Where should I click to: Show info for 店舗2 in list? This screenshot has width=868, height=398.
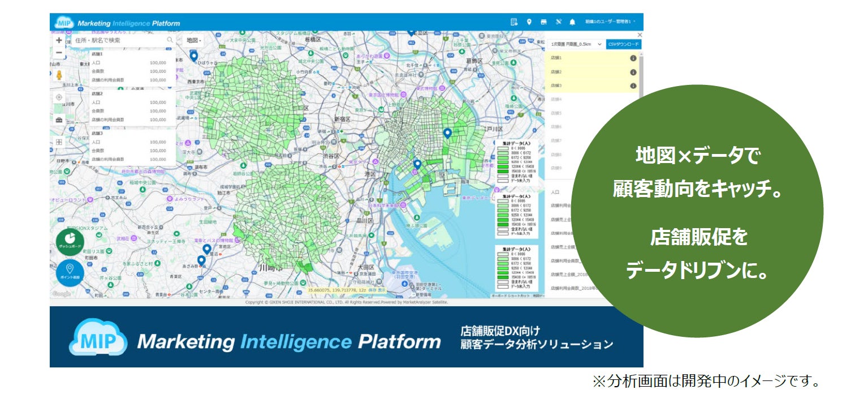tap(633, 72)
